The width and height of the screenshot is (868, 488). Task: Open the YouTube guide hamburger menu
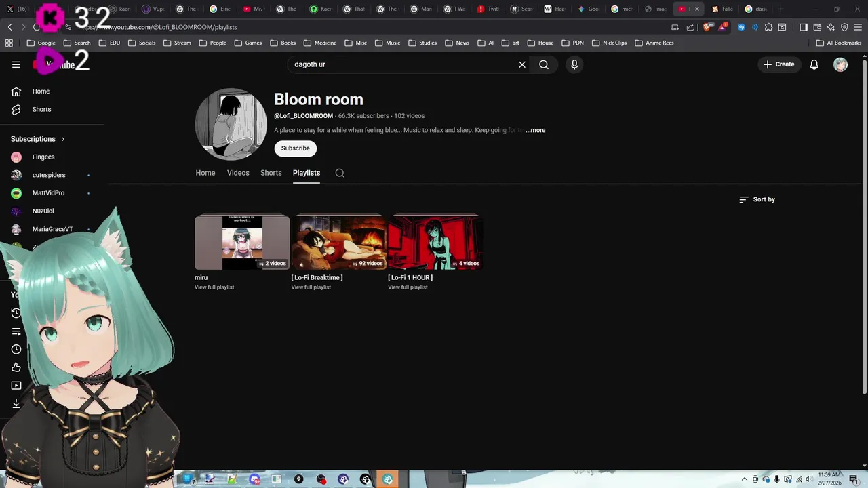pos(16,64)
